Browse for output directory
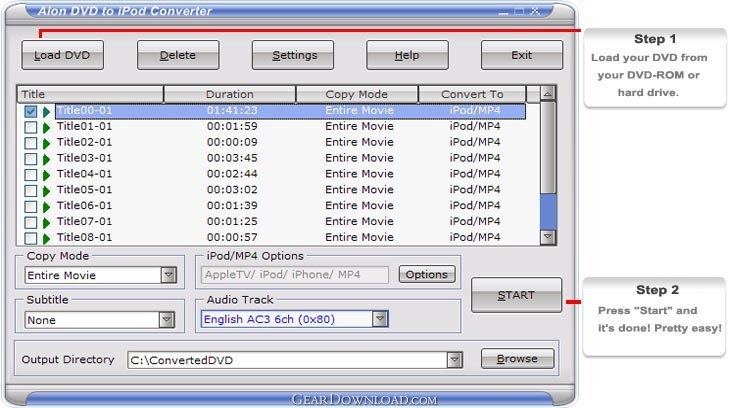 517,359
